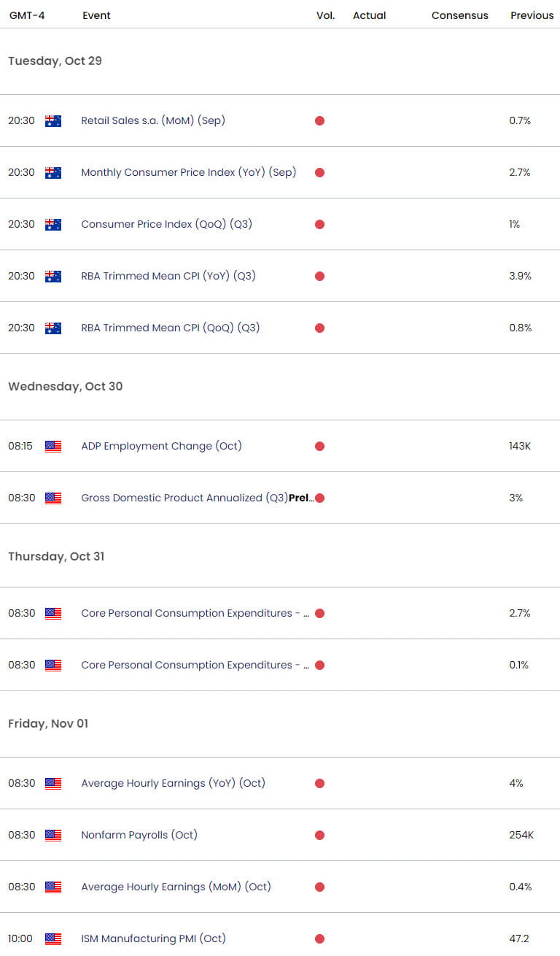This screenshot has width=560, height=956.
Task: Click the 254K previous value for Nonfarm Payrolls
Action: pyautogui.click(x=521, y=835)
